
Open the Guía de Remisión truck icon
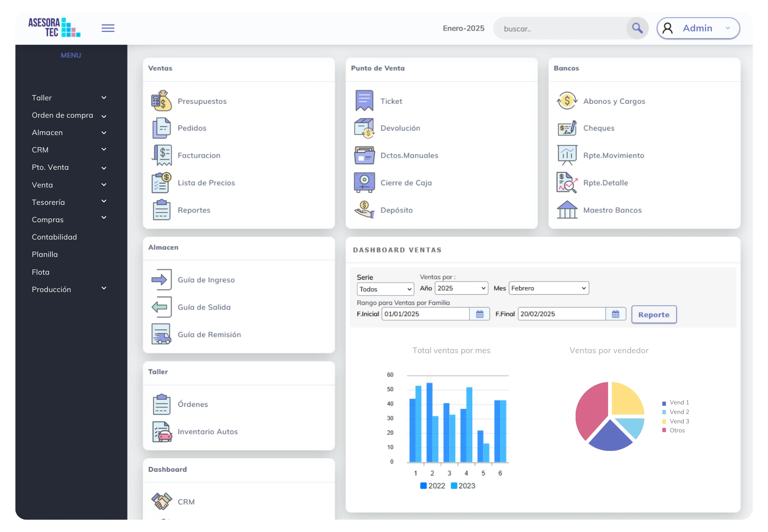[x=161, y=334]
